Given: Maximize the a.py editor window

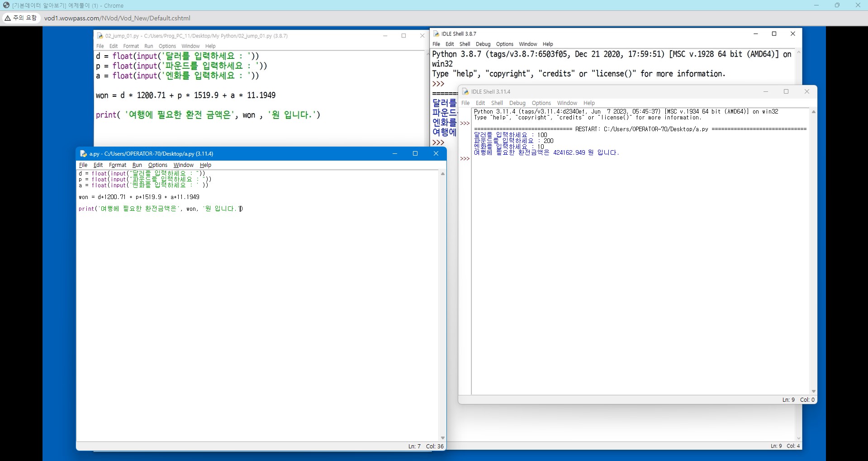Looking at the screenshot, I should (x=415, y=154).
